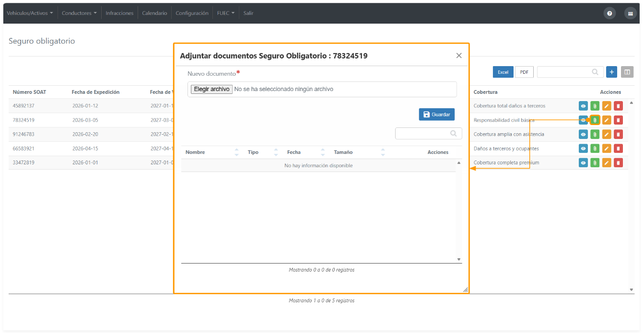Screen dimensions: 644x333
Task: Click the search field inside the dialog
Action: (x=429, y=134)
